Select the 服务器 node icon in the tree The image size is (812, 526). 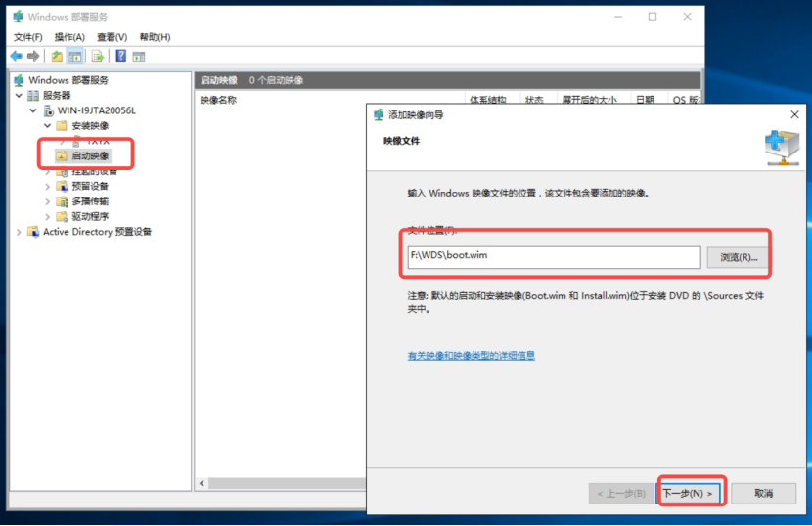click(x=33, y=95)
